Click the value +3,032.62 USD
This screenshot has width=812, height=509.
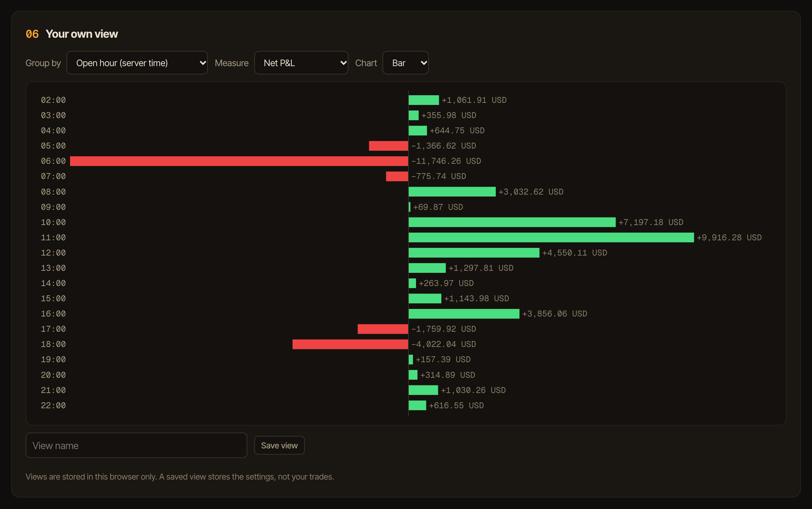(531, 192)
